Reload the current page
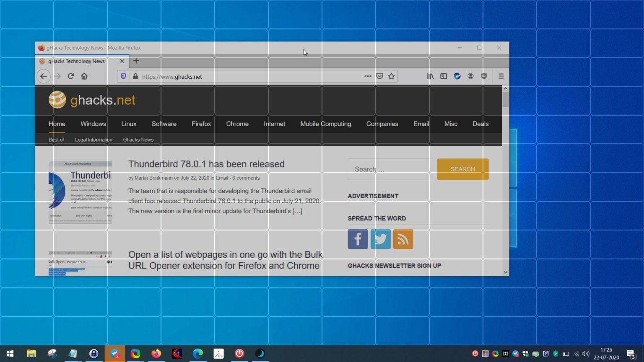Viewport: 644px width, 362px height. [x=71, y=76]
